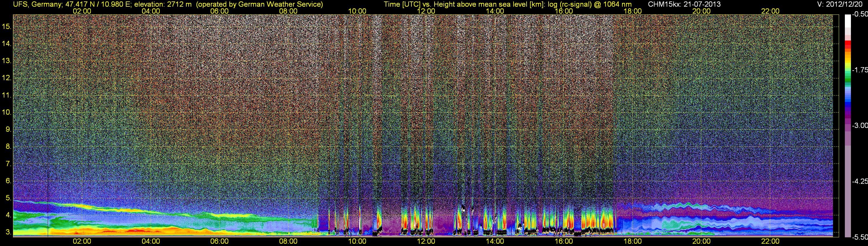This screenshot has height=246, width=868.
Task: Click the 15 km height axis label
Action: [6, 26]
